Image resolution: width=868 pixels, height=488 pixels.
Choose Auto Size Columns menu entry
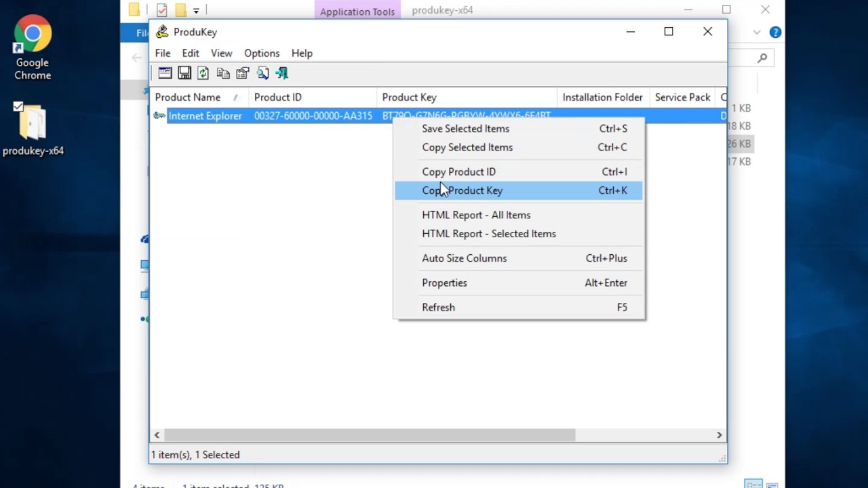pos(519,258)
